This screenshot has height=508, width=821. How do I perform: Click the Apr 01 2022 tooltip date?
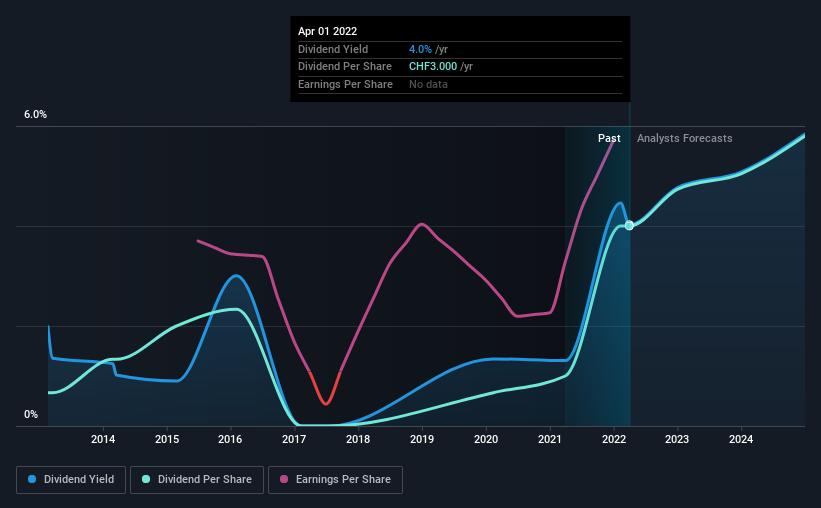[328, 31]
